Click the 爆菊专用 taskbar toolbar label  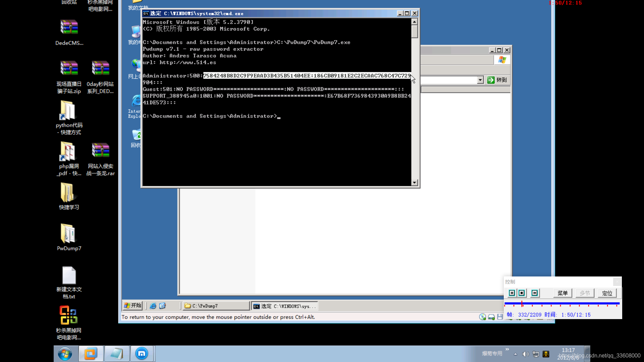tap(492, 354)
